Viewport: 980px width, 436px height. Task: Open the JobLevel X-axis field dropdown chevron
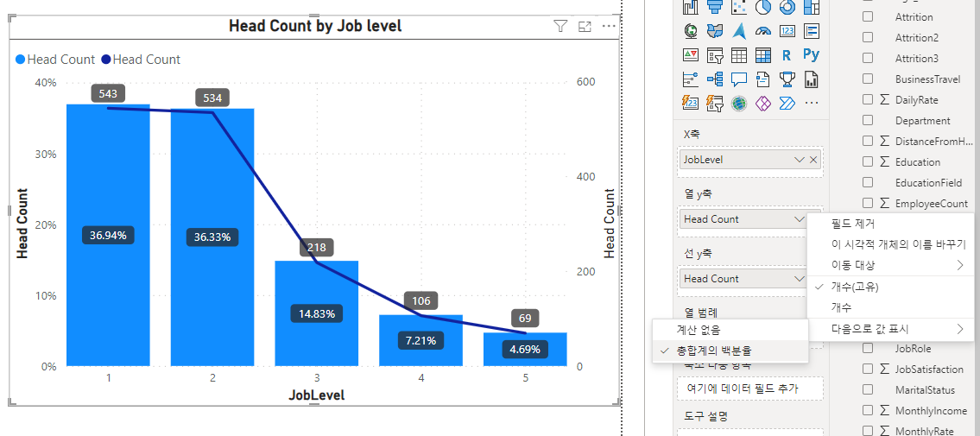[799, 160]
